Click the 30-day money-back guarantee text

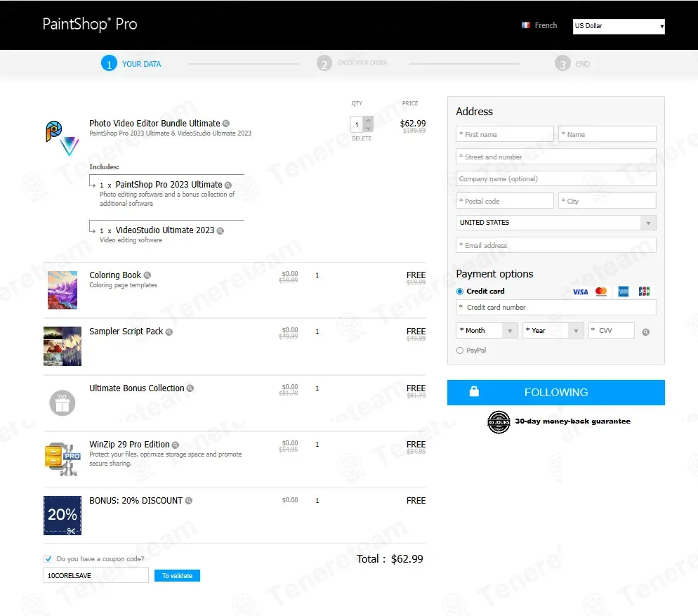(x=572, y=421)
